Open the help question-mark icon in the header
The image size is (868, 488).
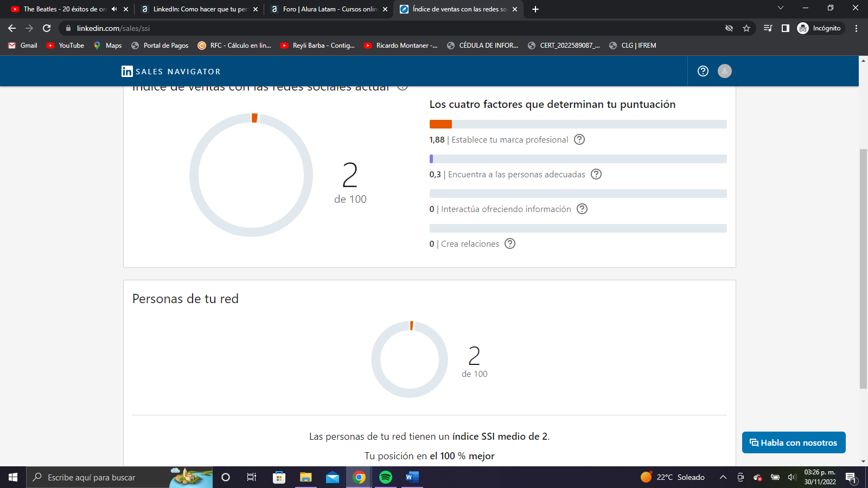pos(703,71)
